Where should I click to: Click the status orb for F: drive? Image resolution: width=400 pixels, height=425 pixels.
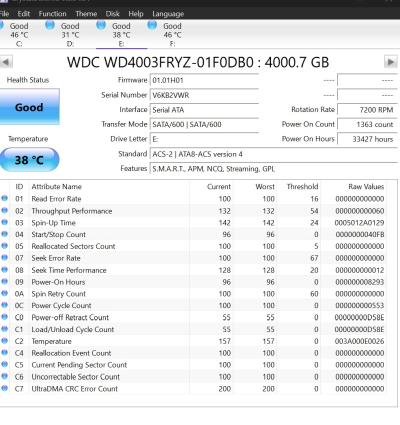[152, 25]
